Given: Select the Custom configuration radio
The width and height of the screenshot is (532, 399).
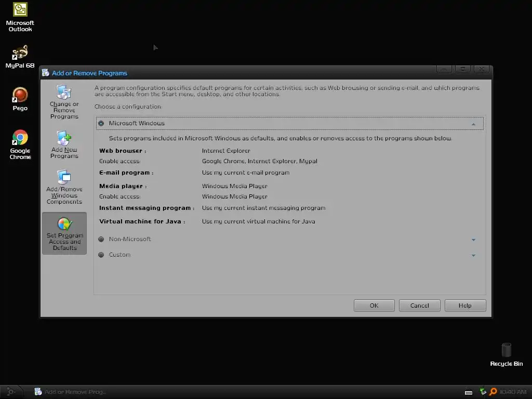Looking at the screenshot, I should [101, 255].
